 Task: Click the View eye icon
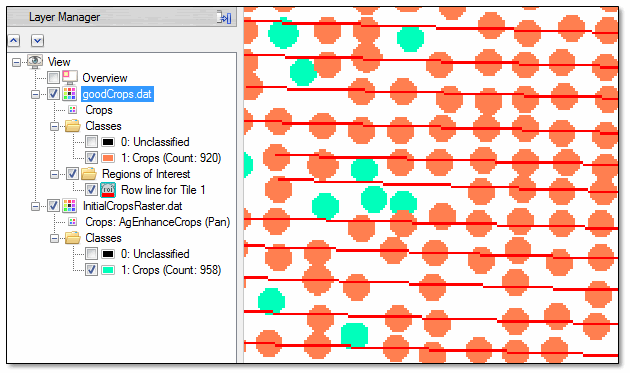[x=35, y=61]
